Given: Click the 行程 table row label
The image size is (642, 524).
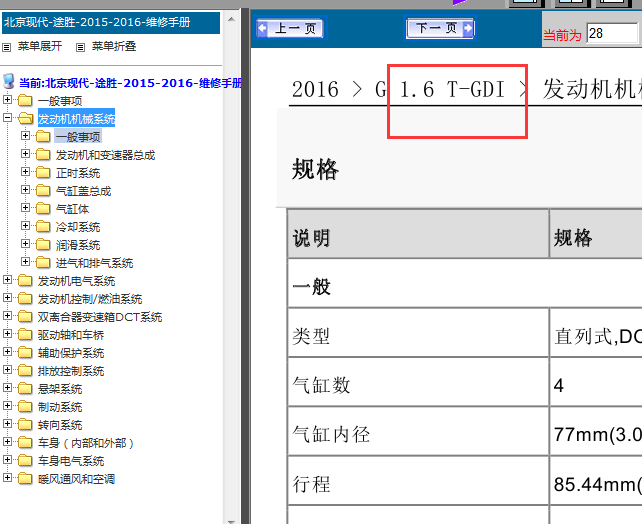Looking at the screenshot, I should coord(311,485).
